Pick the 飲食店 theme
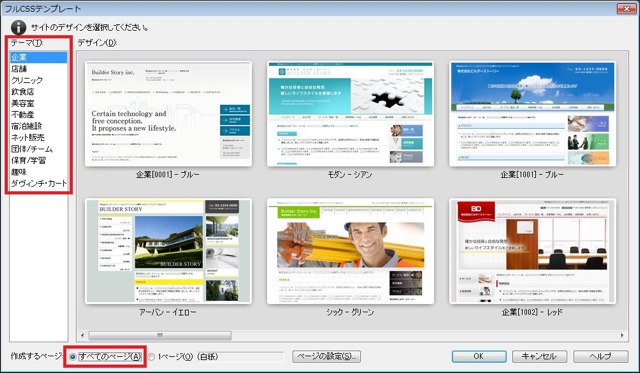Image resolution: width=640 pixels, height=373 pixels. coord(39,91)
